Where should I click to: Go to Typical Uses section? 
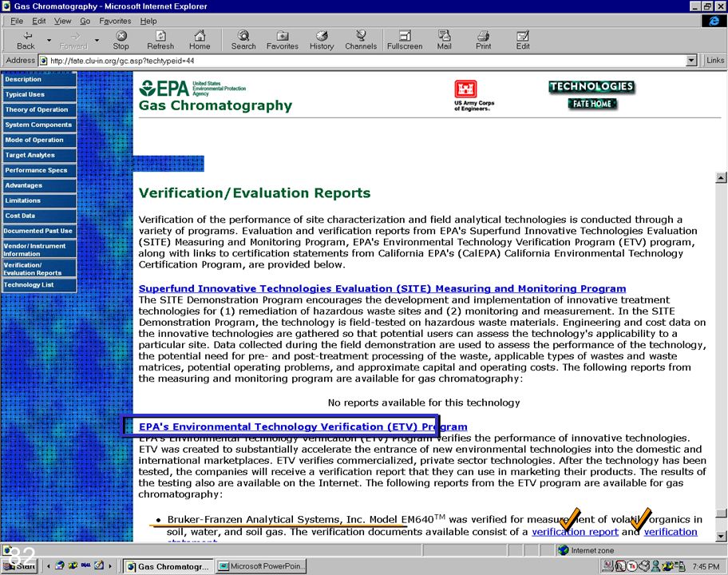(39, 95)
